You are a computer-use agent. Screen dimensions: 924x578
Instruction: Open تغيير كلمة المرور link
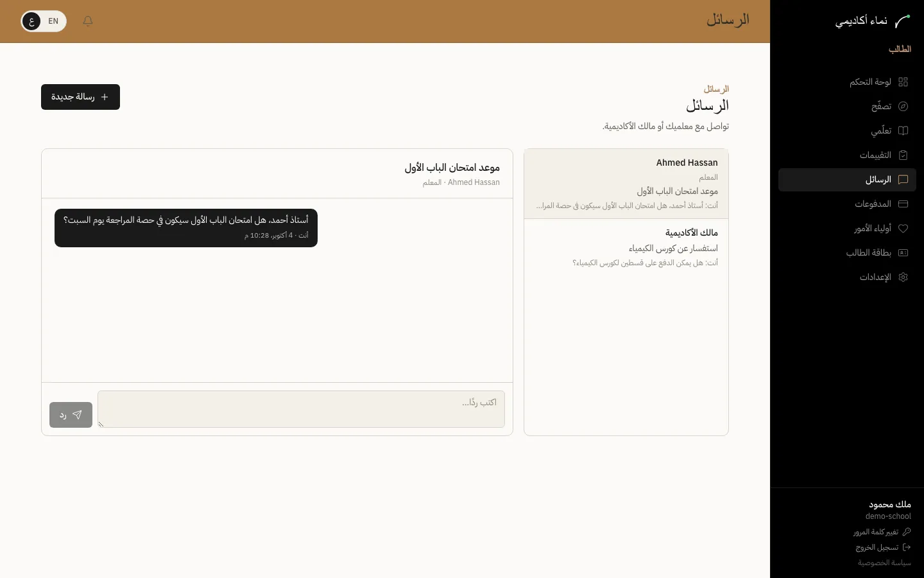tap(882, 532)
